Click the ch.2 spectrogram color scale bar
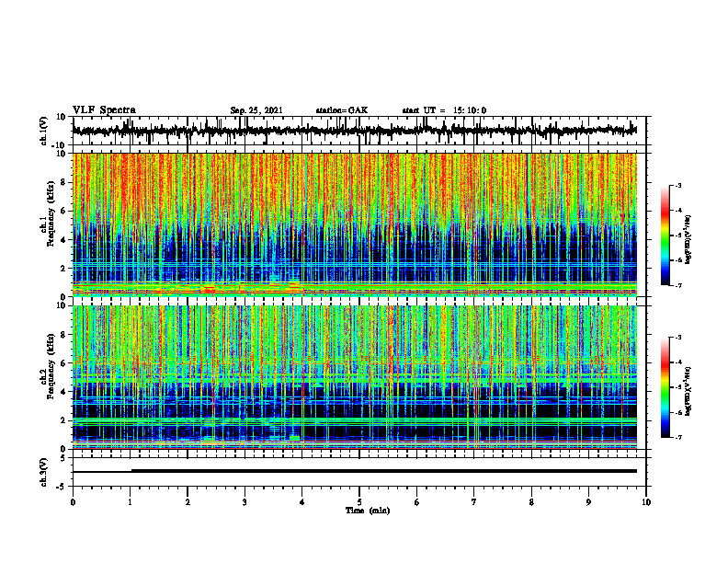 point(665,387)
